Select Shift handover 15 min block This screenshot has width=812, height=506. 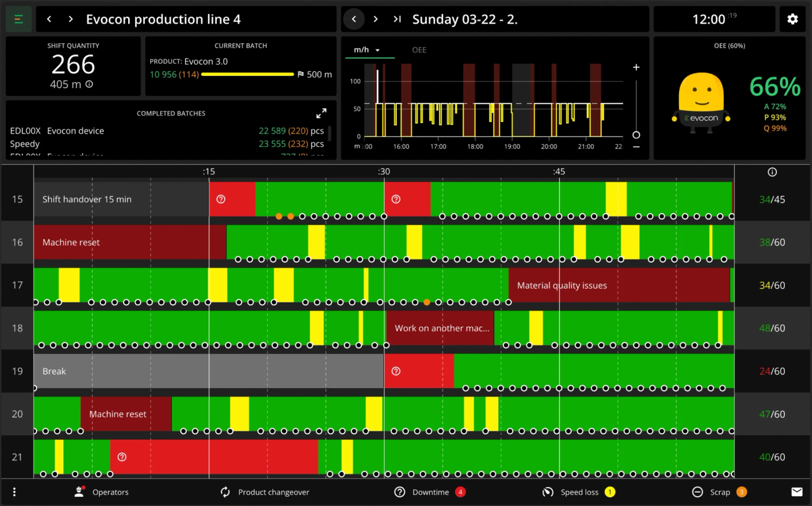tap(121, 199)
